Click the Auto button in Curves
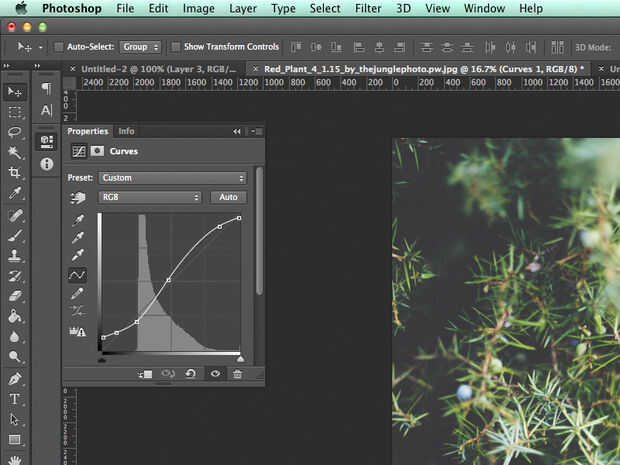Screen dimensions: 620x465 [228, 197]
